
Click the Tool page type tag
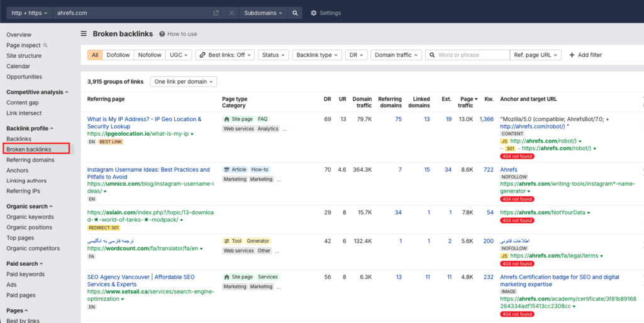pyautogui.click(x=233, y=241)
